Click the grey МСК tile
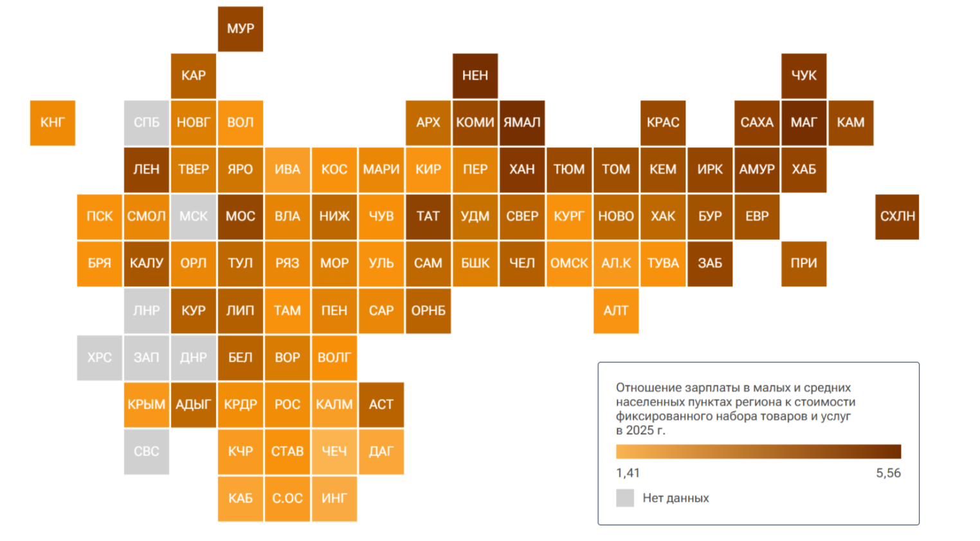The width and height of the screenshot is (980, 541). pos(194,217)
